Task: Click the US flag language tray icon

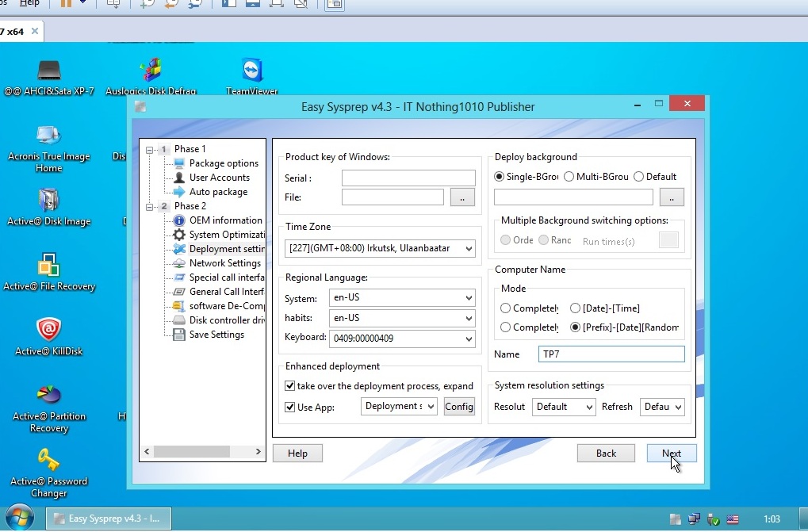Action: tap(732, 519)
